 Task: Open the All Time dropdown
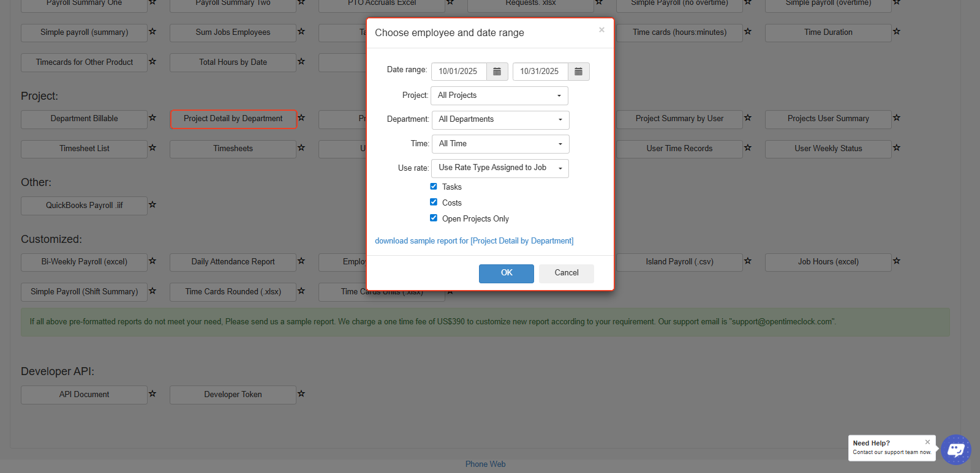pos(500,144)
